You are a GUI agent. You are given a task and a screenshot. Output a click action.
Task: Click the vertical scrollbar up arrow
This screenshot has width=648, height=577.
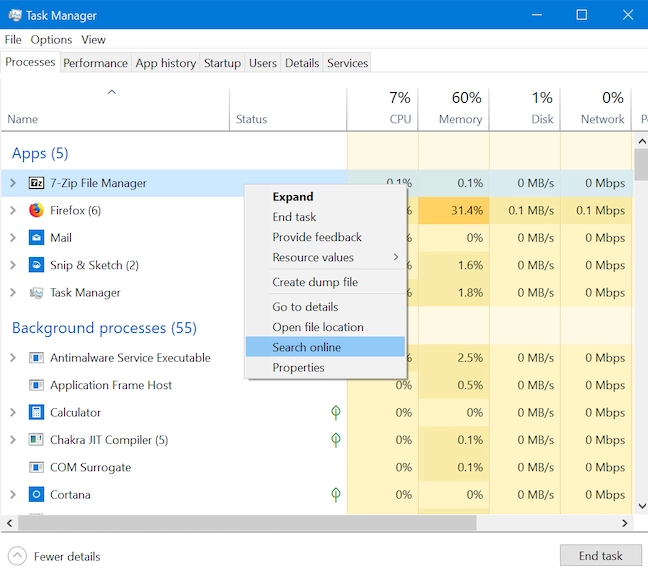click(x=642, y=141)
